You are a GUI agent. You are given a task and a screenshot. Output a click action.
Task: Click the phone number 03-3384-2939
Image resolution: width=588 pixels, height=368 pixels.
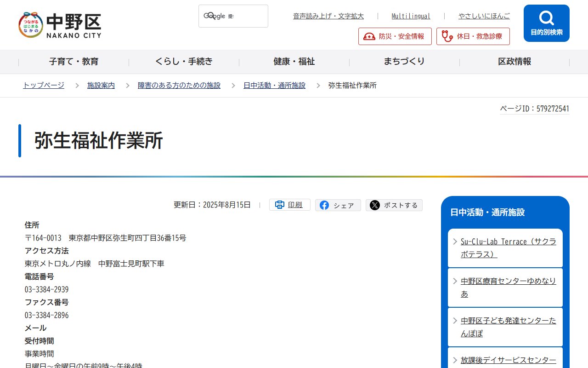tap(47, 290)
